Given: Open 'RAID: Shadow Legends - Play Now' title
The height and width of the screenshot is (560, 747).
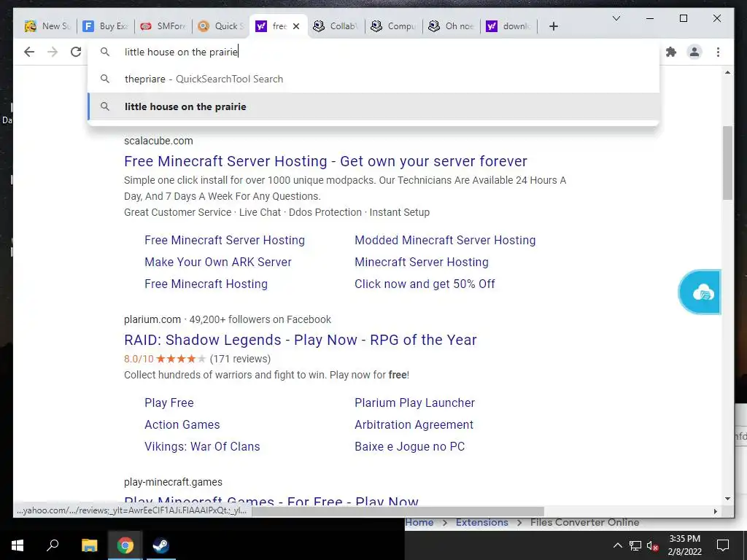Looking at the screenshot, I should pos(300,340).
